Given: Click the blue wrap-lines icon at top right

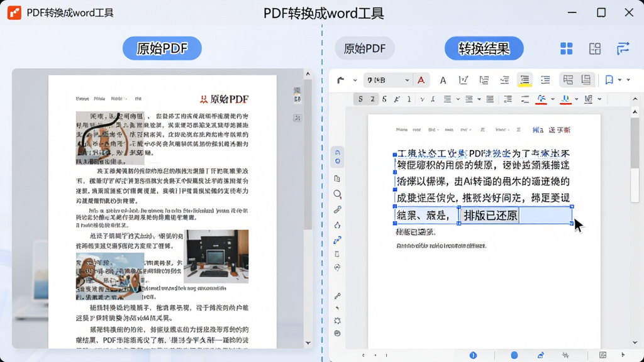Looking at the screenshot, I should (x=623, y=48).
